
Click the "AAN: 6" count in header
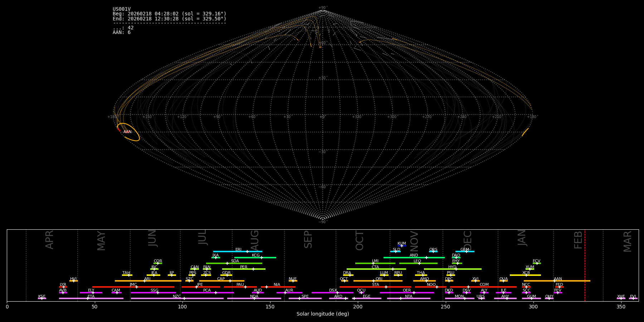122,33
